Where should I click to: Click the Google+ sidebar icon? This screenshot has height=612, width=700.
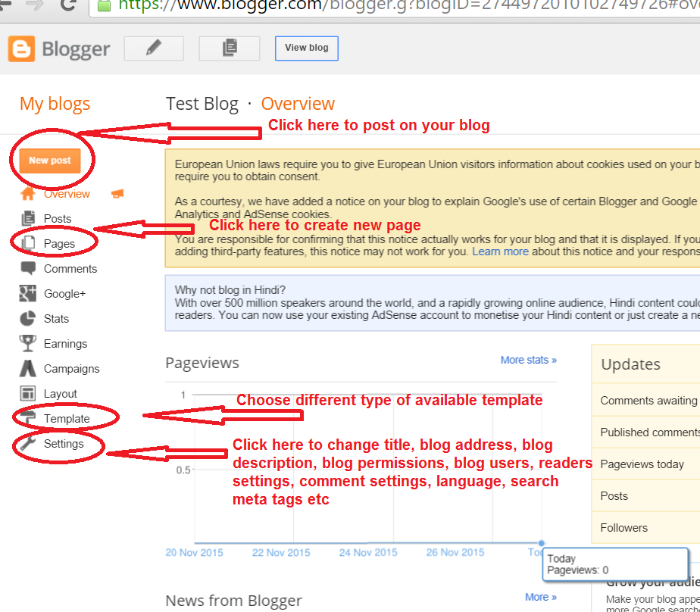[28, 293]
